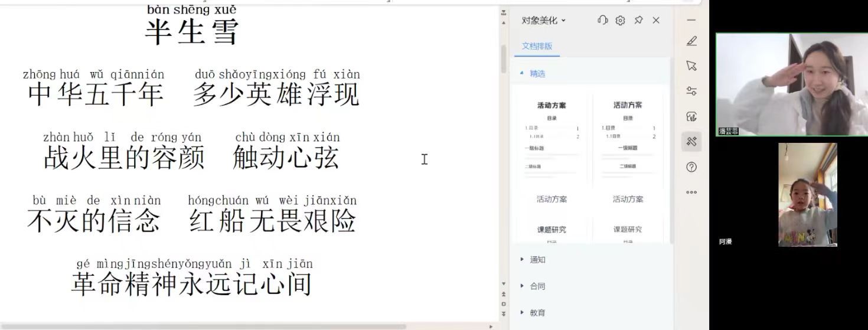Open the help question mark icon

coord(691,167)
